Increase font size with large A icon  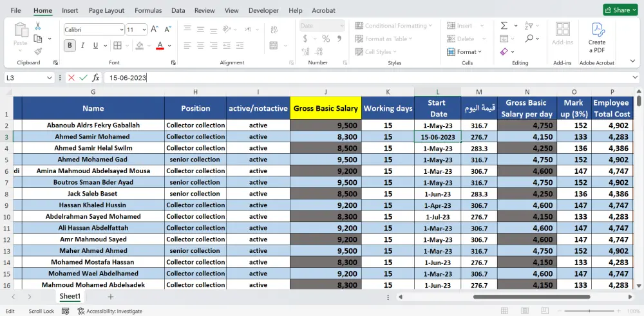point(155,29)
